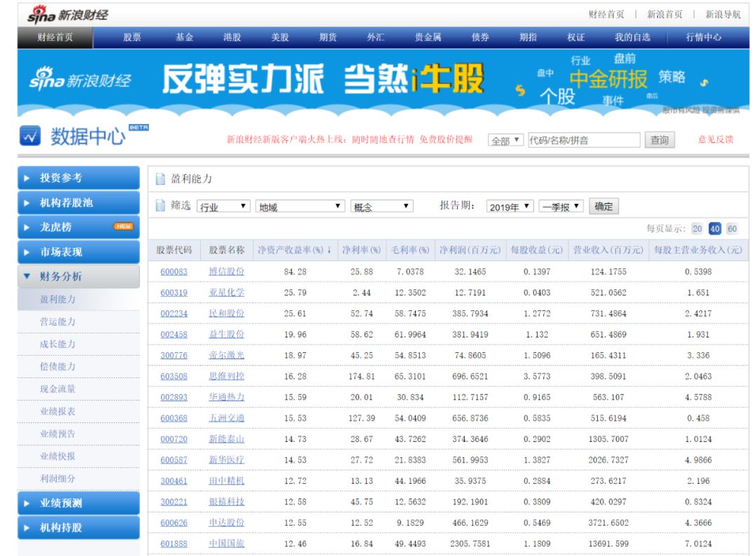Image resolution: width=756 pixels, height=556 pixels.
Task: Expand the 龙虎榜 sidebar section
Action: click(x=78, y=227)
